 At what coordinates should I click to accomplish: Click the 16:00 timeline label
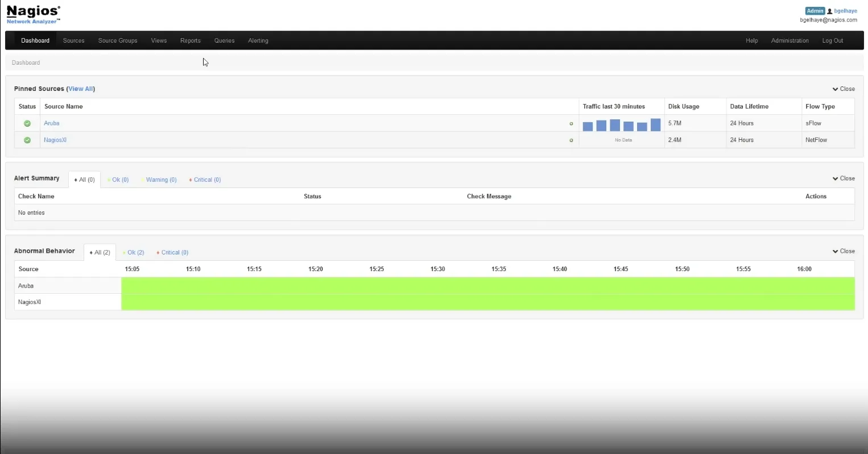pyautogui.click(x=804, y=269)
